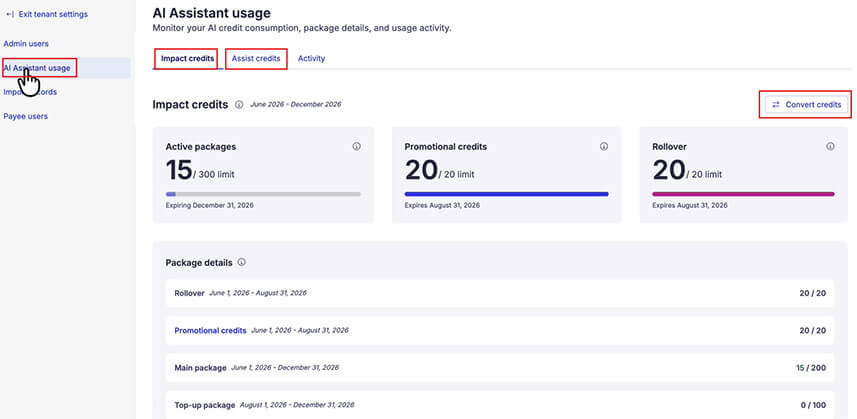
Task: Click the Monitor your AI credit consumption subtitle
Action: pos(302,28)
